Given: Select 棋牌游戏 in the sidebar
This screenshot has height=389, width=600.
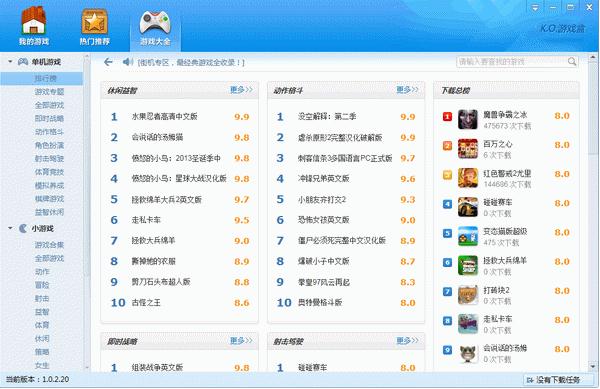Looking at the screenshot, I should point(49,199).
